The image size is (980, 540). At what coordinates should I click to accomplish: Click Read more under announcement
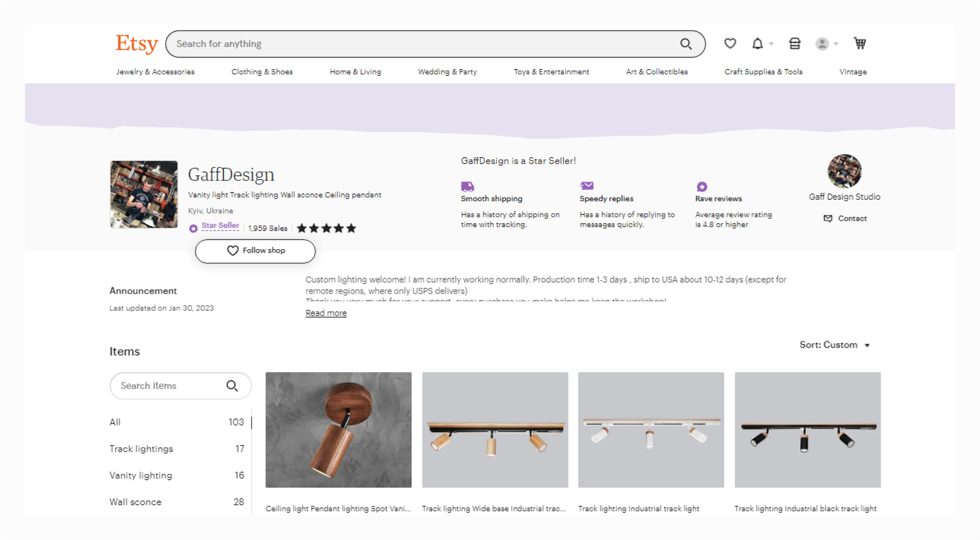(x=326, y=313)
